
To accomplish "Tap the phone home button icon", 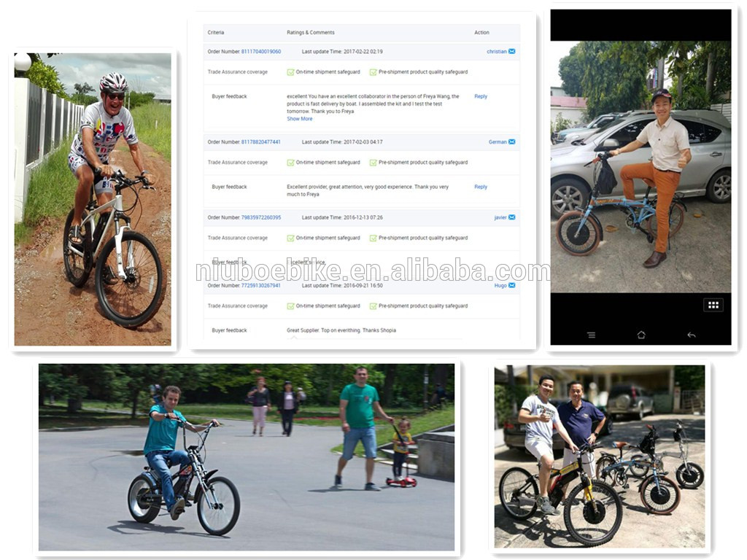I will [641, 335].
